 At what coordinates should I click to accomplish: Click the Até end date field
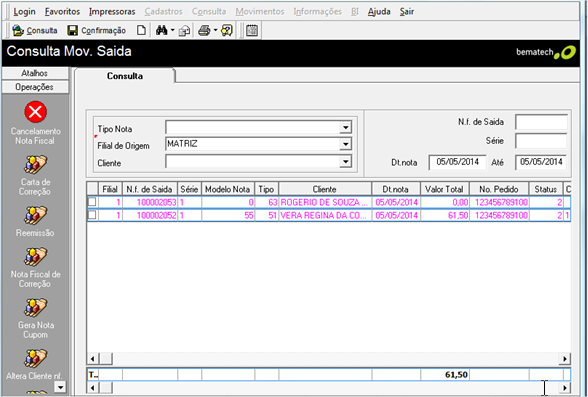click(x=541, y=162)
